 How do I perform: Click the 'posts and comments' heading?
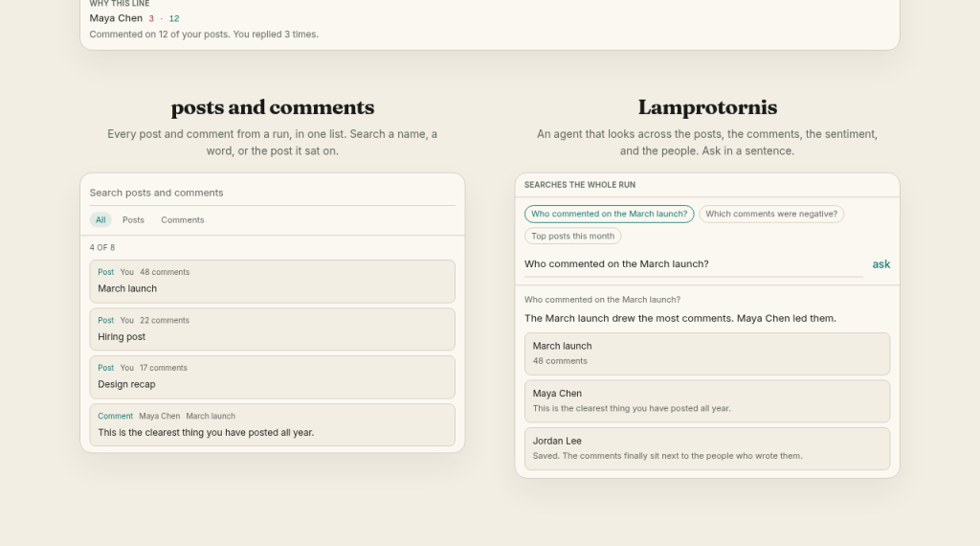coord(273,107)
